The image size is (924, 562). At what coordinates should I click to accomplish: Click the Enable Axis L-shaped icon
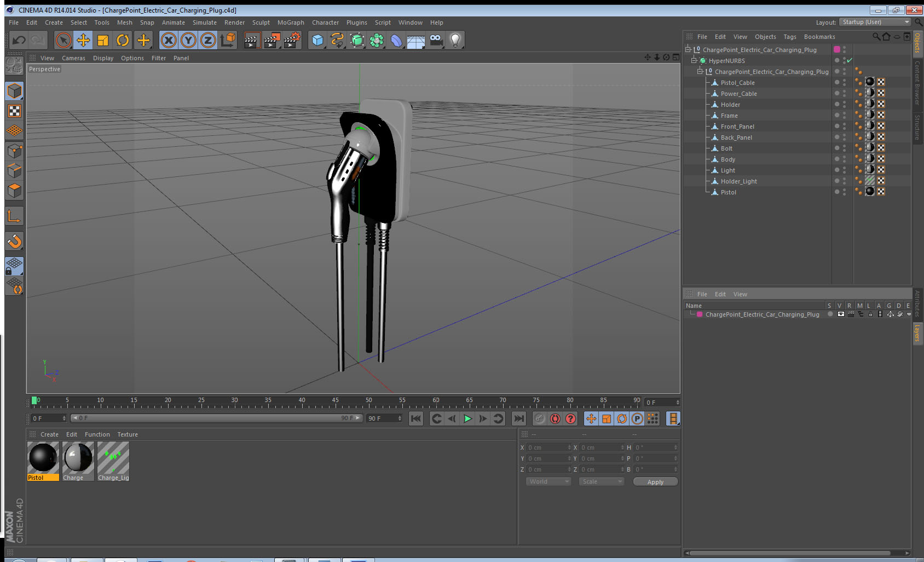(x=14, y=216)
